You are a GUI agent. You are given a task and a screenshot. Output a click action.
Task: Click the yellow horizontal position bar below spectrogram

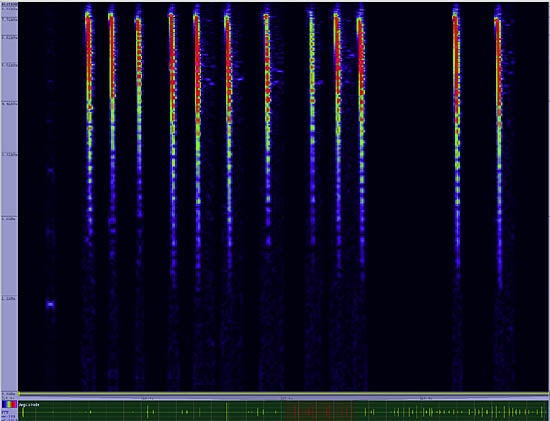[x=283, y=394]
